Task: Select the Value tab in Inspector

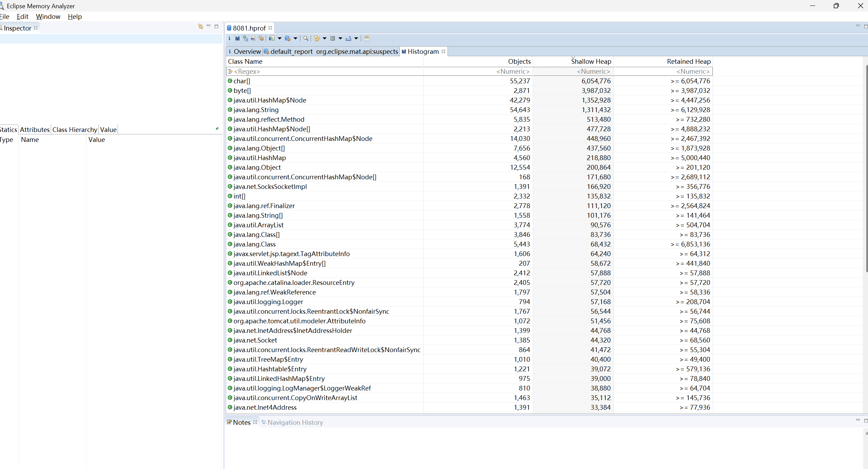Action: (x=108, y=130)
